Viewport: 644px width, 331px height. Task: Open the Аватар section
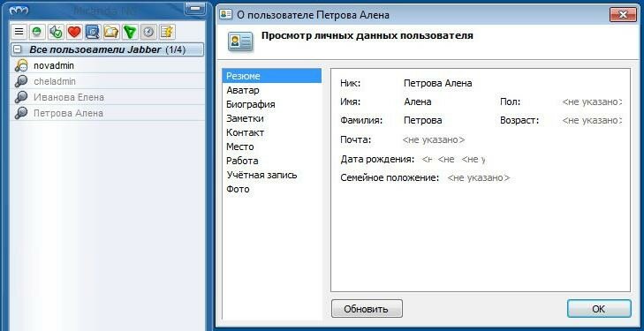(272, 90)
